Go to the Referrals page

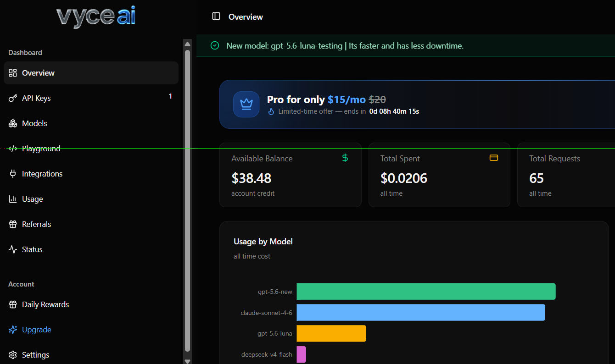(91, 224)
